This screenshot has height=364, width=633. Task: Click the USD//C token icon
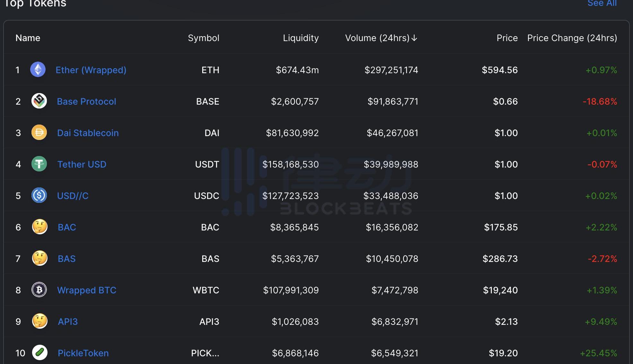tap(39, 195)
